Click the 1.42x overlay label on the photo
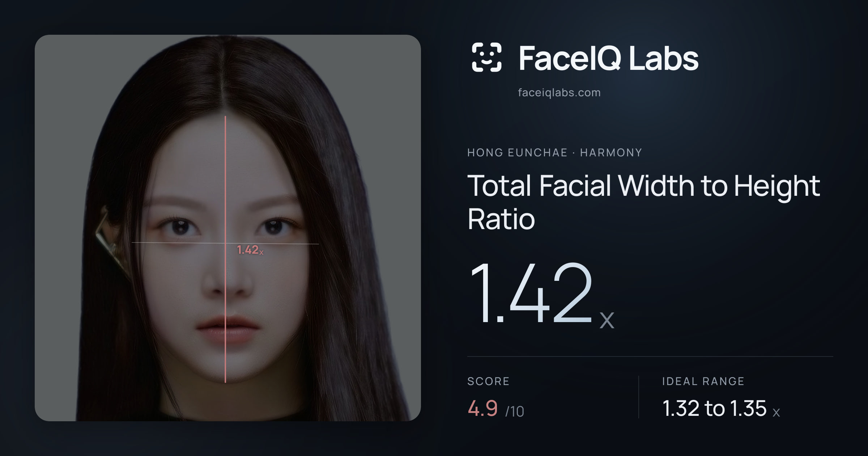868x456 pixels. pyautogui.click(x=250, y=250)
